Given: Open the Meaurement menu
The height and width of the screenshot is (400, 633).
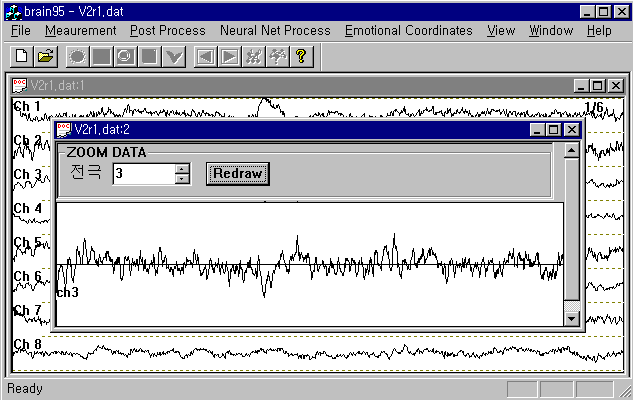Looking at the screenshot, I should click(80, 31).
